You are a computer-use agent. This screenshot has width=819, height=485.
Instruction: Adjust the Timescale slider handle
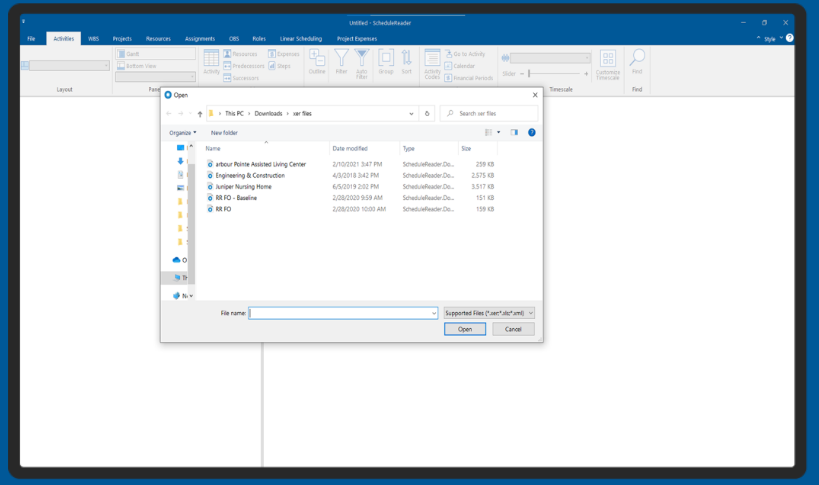tap(529, 74)
